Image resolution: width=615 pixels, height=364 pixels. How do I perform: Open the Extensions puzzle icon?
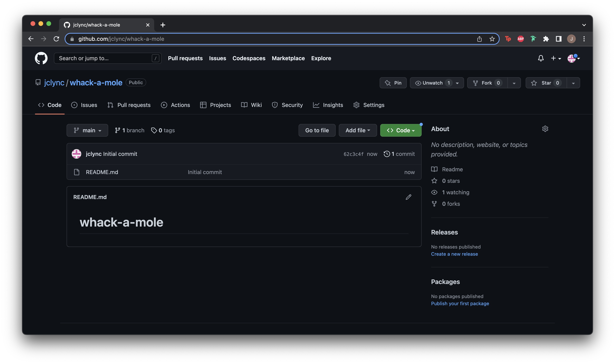(546, 39)
